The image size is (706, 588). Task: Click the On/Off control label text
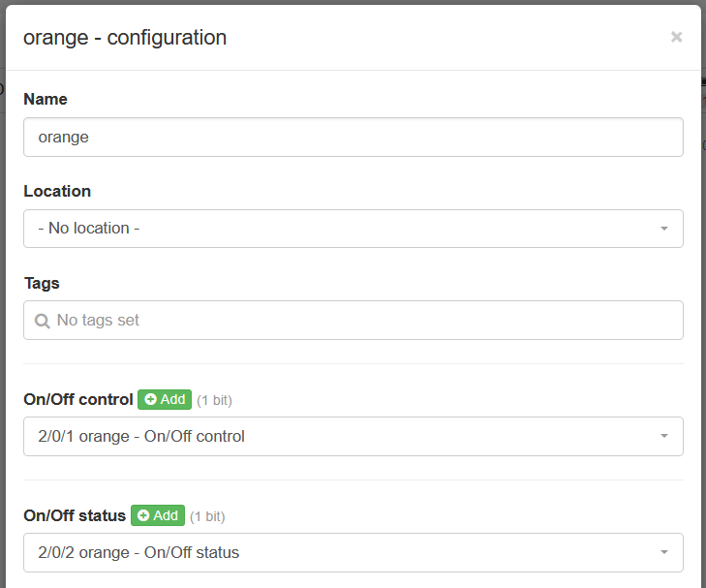[x=77, y=399]
